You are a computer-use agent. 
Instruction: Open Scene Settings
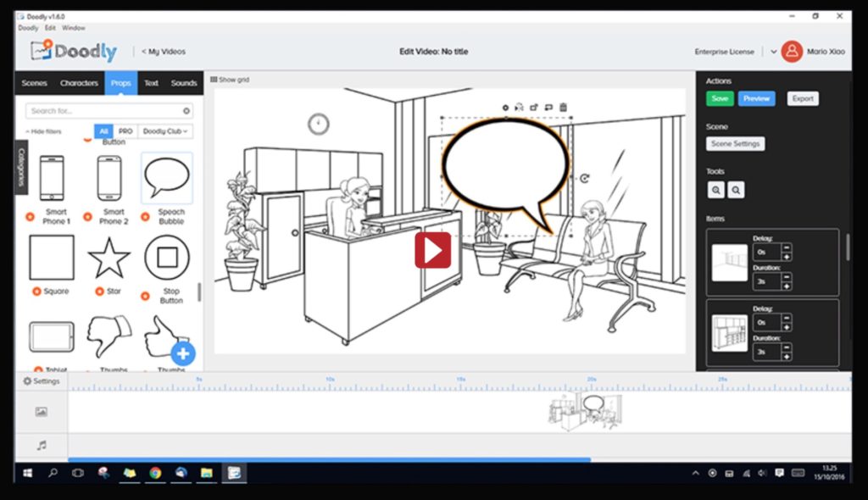[x=735, y=144]
